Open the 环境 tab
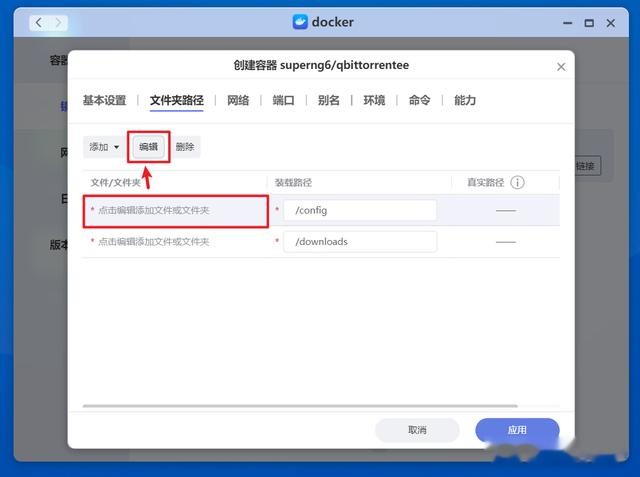The image size is (640, 477). pyautogui.click(x=374, y=100)
